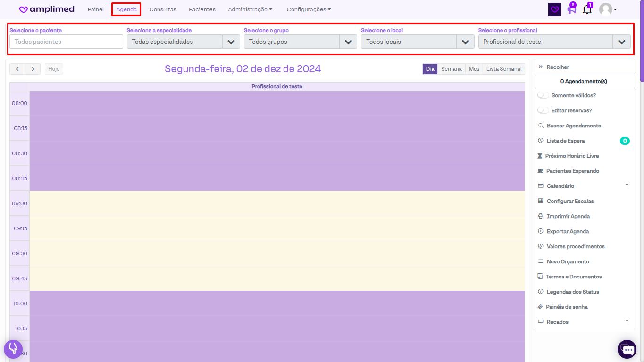This screenshot has width=644, height=362.
Task: Switch to the Semana calendar view
Action: click(x=451, y=69)
